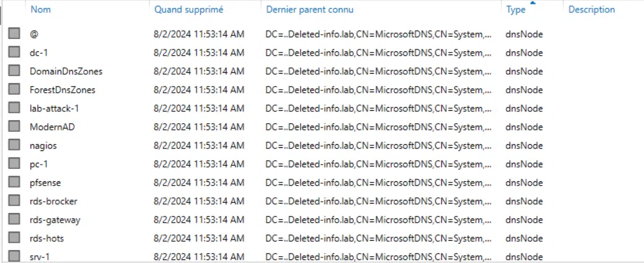Click the pfsense object icon

point(14,183)
